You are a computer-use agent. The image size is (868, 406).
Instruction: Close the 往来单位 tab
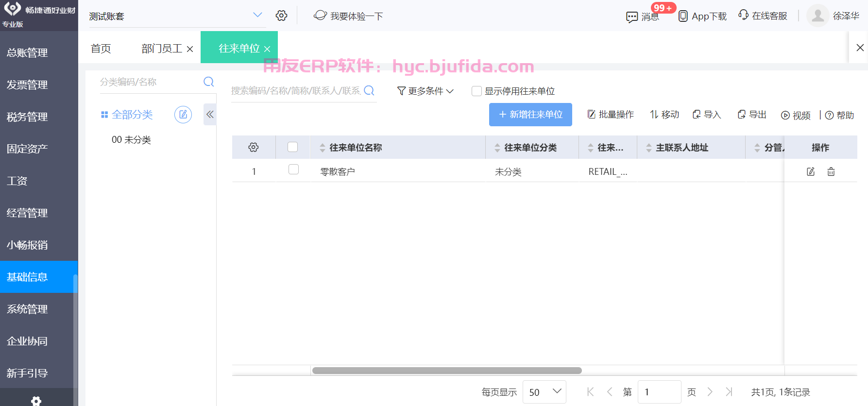(267, 49)
